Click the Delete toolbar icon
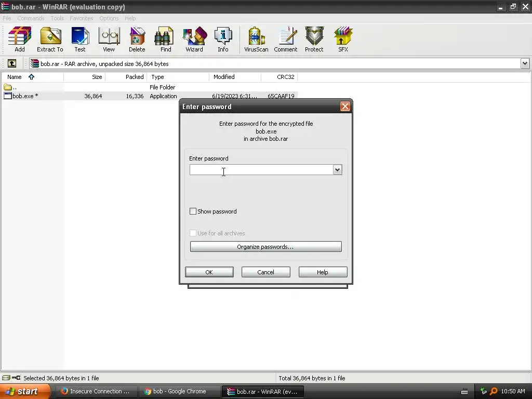This screenshot has height=399, width=532. 137,39
